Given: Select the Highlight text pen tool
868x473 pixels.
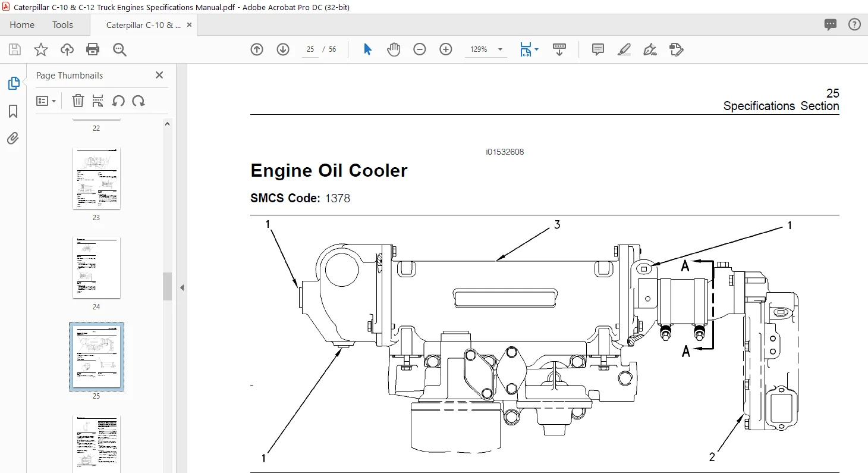Looking at the screenshot, I should [x=624, y=49].
